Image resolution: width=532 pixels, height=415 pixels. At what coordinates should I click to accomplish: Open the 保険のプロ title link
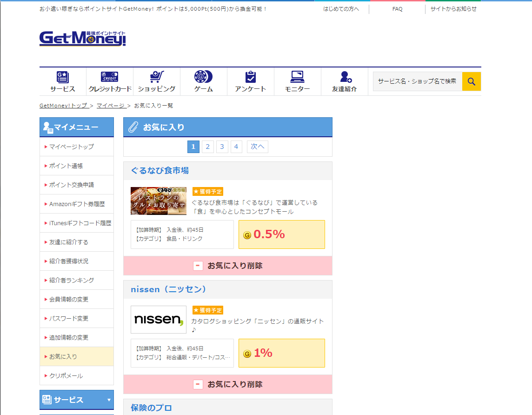pos(151,408)
